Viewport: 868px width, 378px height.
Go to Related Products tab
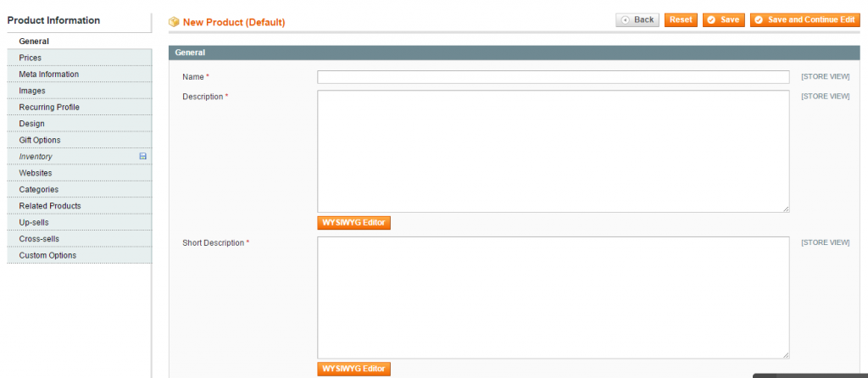[79, 206]
